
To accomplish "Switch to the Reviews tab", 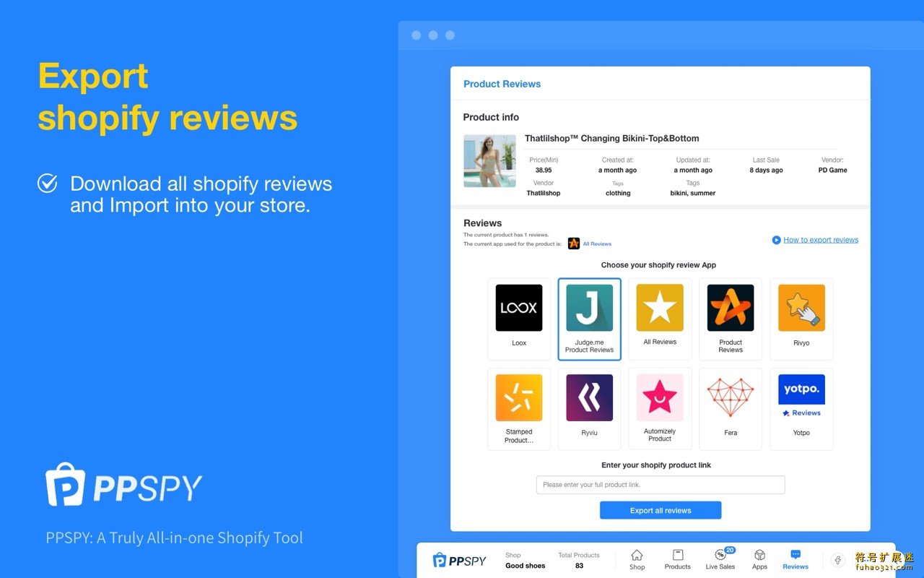I will [796, 559].
